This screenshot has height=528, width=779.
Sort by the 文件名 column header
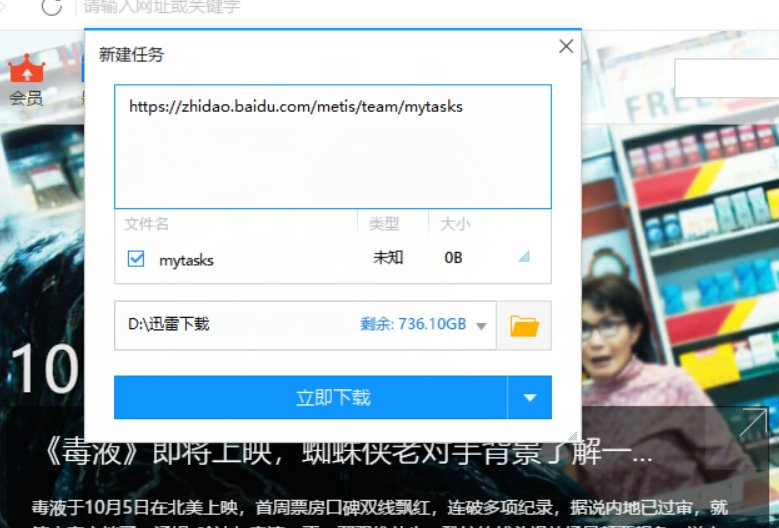[146, 224]
